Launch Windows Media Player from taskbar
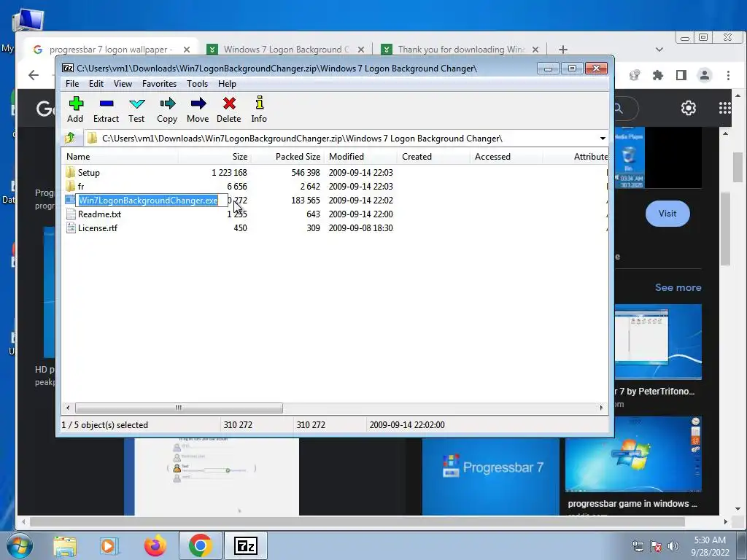Viewport: 747px width, 560px height. point(109,545)
